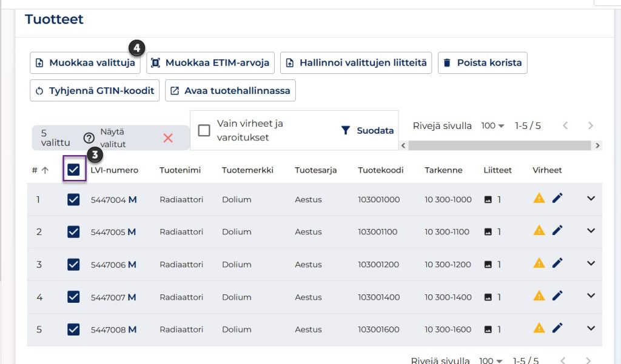Sort by LVI-numero column header
Image resolution: width=621 pixels, height=364 pixels.
[x=114, y=170]
